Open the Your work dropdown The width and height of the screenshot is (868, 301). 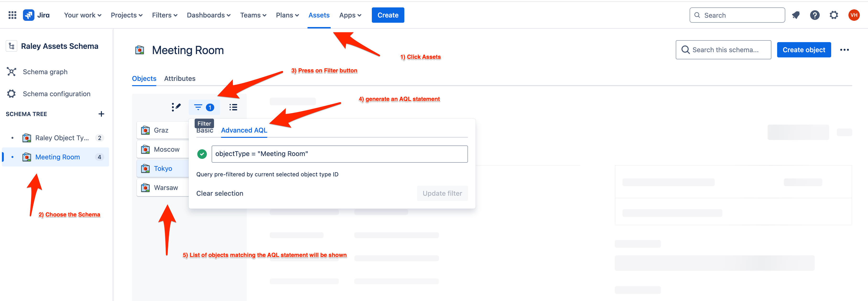pos(82,15)
